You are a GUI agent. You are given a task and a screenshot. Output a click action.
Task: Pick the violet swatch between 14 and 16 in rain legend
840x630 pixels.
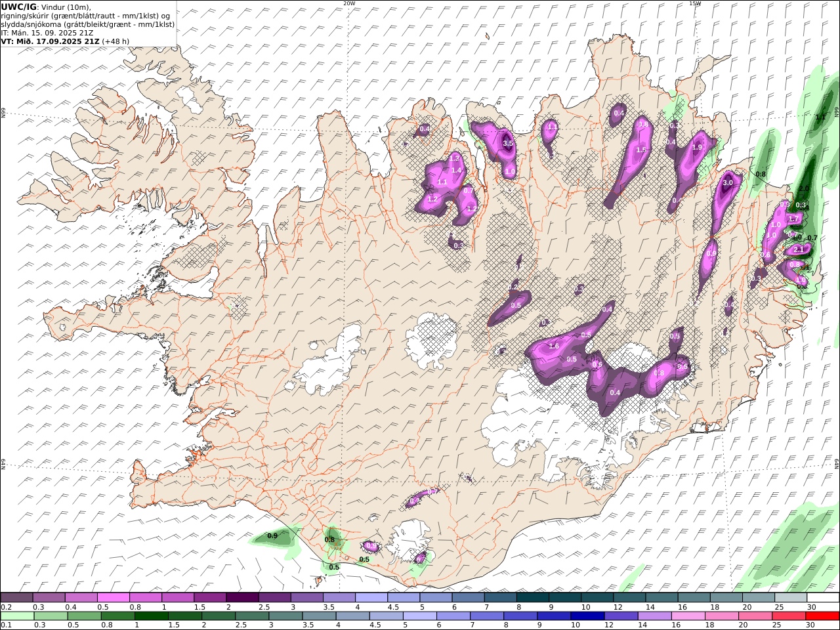[x=655, y=616]
